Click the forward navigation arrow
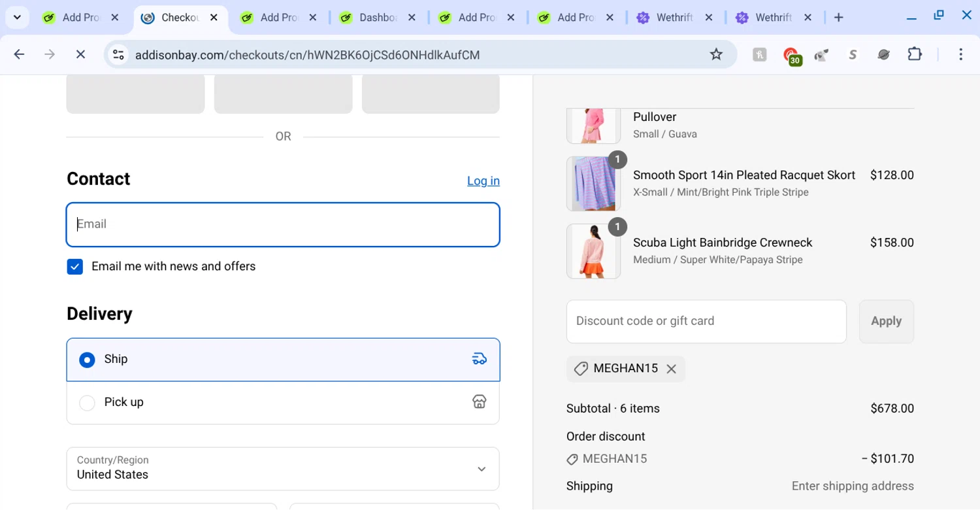980x510 pixels. 50,55
